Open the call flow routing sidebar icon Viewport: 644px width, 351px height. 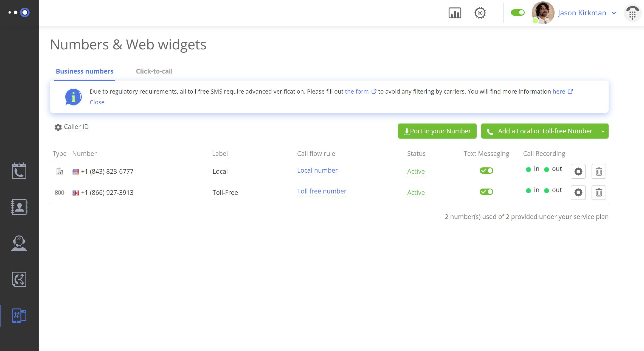coord(19,279)
